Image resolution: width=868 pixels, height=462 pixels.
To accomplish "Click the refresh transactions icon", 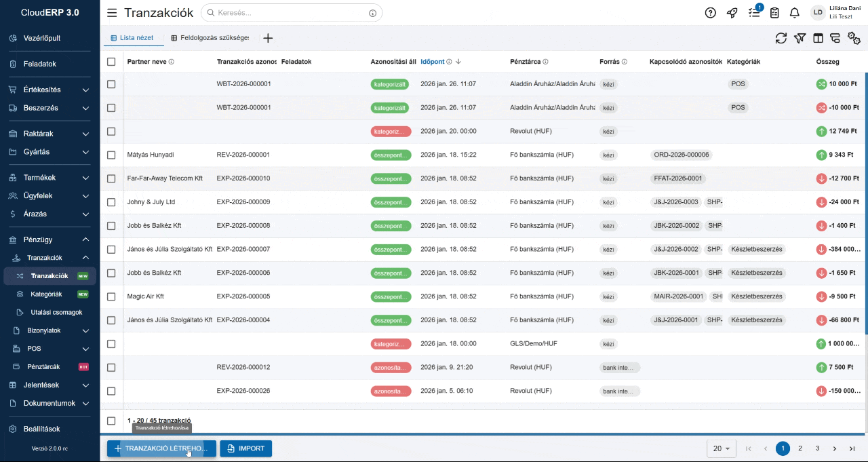I will [x=781, y=38].
